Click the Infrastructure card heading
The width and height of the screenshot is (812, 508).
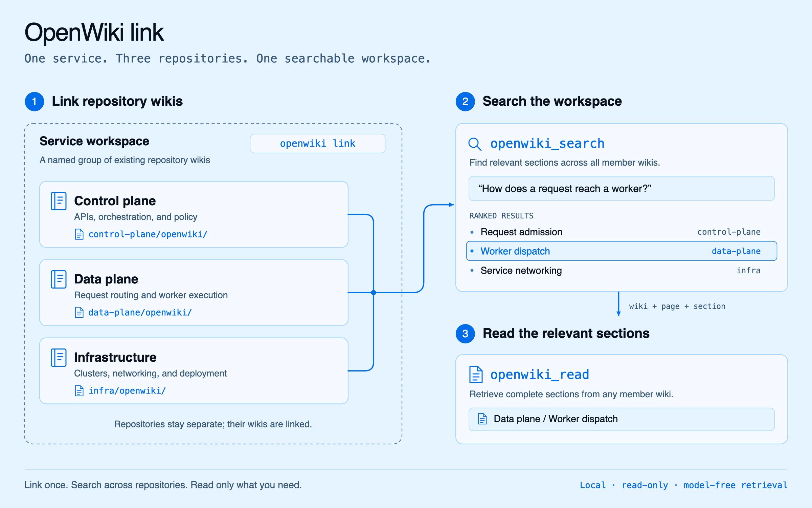pos(115,358)
